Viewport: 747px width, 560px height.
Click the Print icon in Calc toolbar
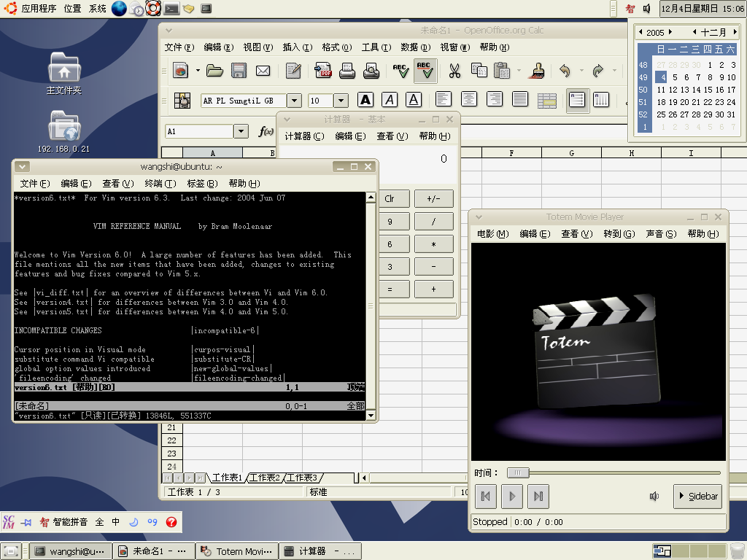point(347,71)
